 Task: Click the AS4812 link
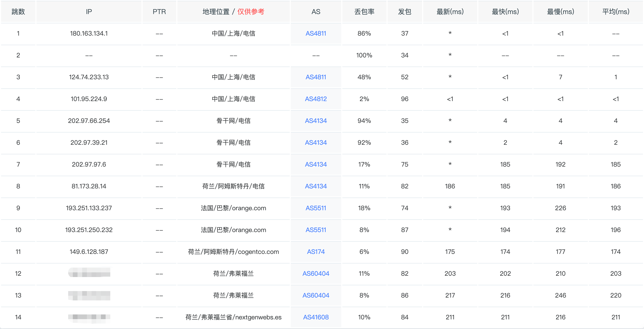pyautogui.click(x=316, y=99)
